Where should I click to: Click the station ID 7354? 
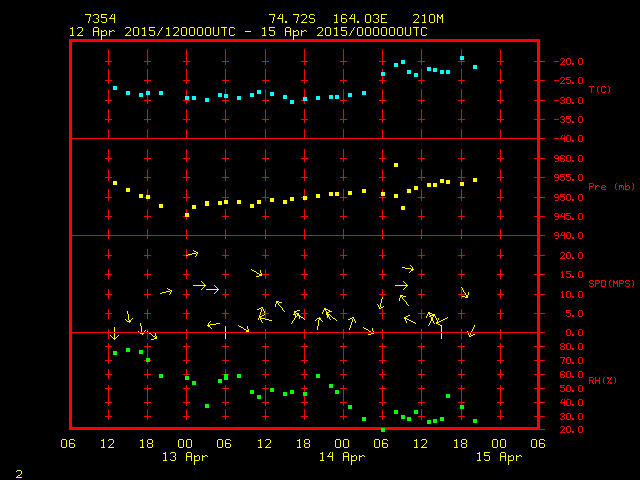click(x=100, y=19)
